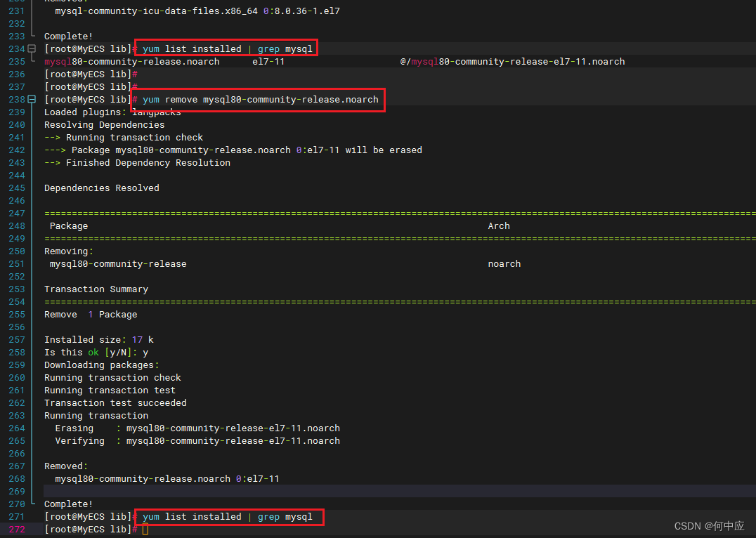Click '--> Running transaction check' on line 241

[x=124, y=138]
